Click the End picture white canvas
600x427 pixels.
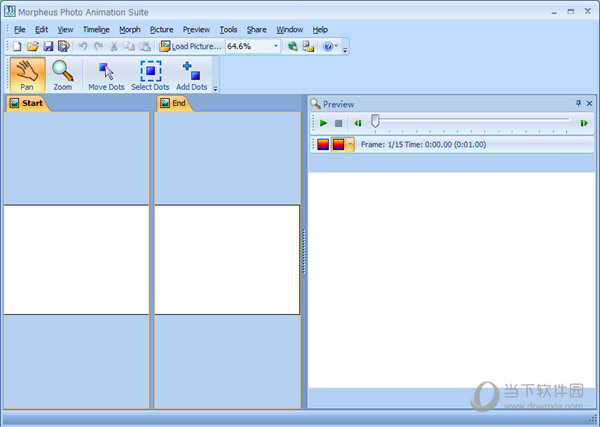[227, 260]
